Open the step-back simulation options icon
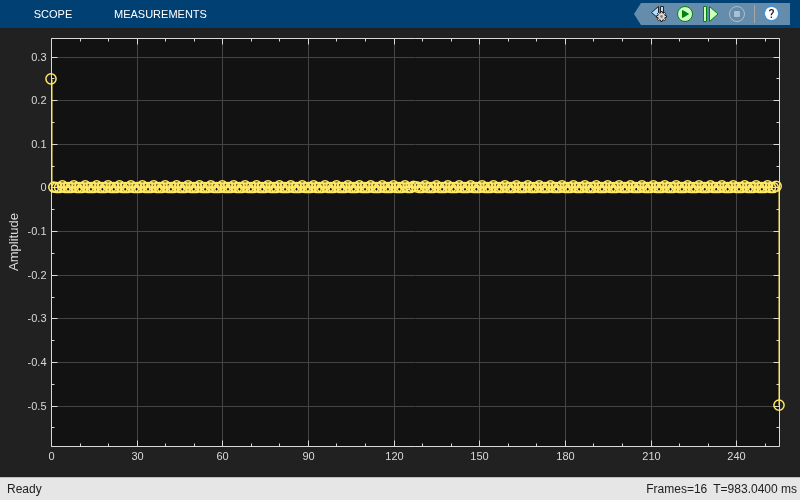Viewport: 800px width, 500px height. point(659,14)
